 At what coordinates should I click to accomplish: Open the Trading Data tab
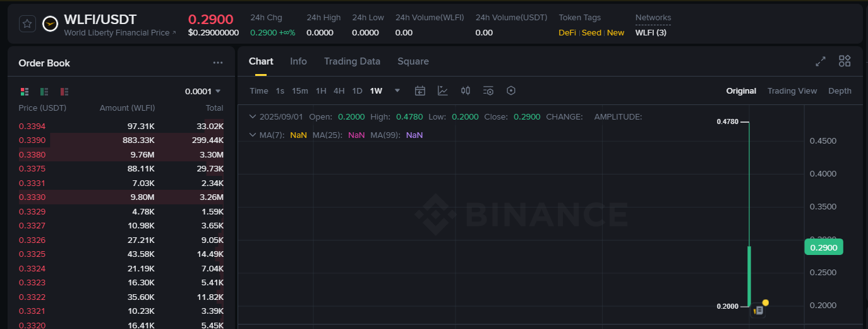(352, 61)
